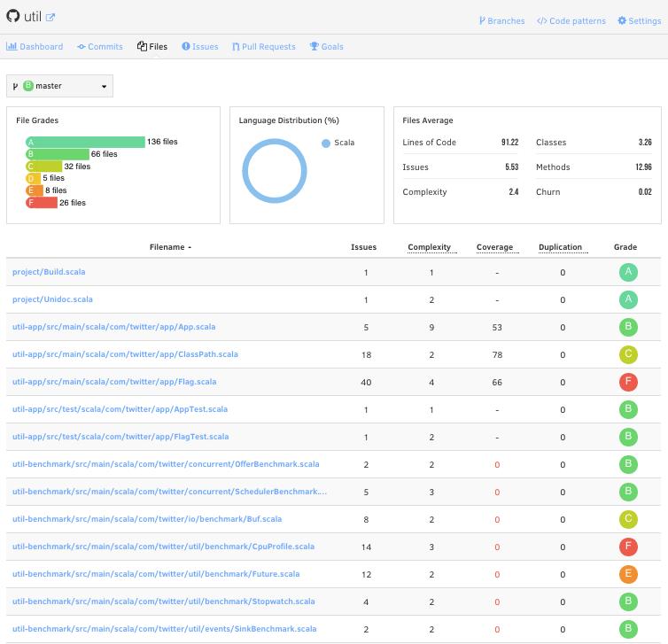The image size is (668, 644).
Task: Open the Code patterns link
Action: pos(571,21)
